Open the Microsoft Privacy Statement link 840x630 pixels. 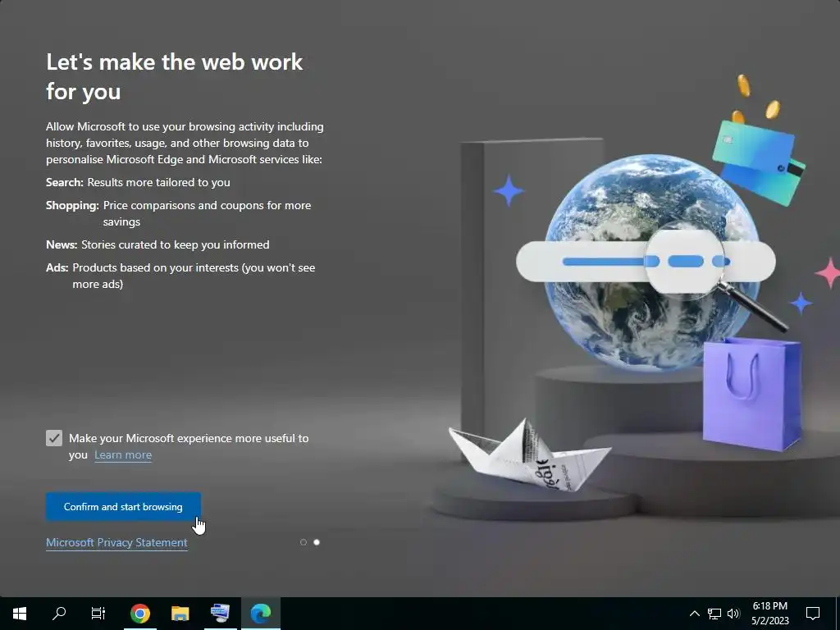coord(116,542)
